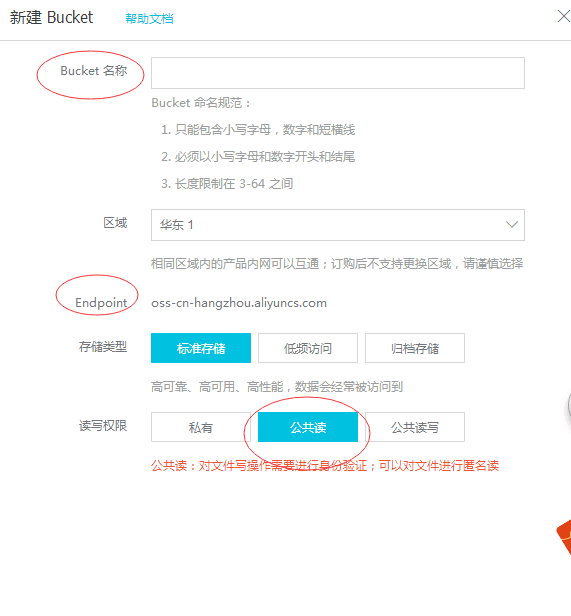Image resolution: width=571 pixels, height=616 pixels.
Task: Select 低频访问 storage type
Action: pyautogui.click(x=308, y=348)
